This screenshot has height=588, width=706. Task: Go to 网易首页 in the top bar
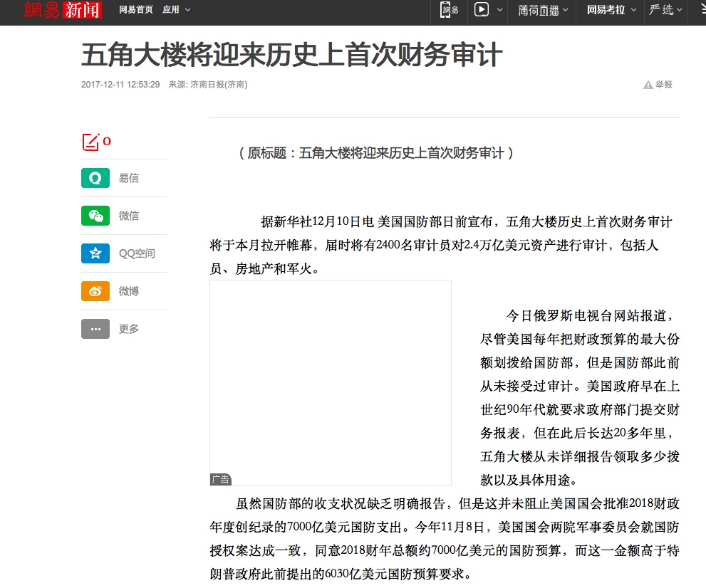[135, 10]
